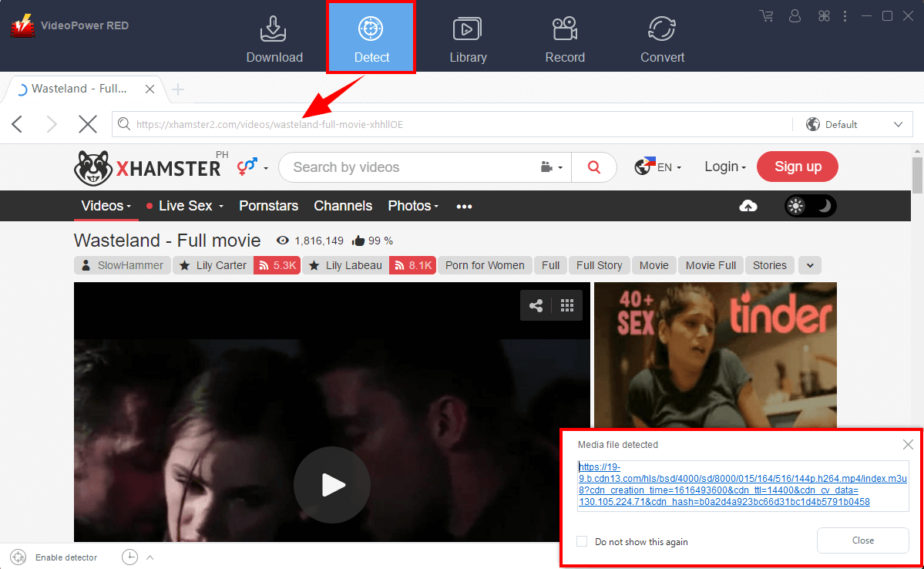Viewport: 924px width, 569px height.
Task: Click the red search magnifier button
Action: pos(594,167)
